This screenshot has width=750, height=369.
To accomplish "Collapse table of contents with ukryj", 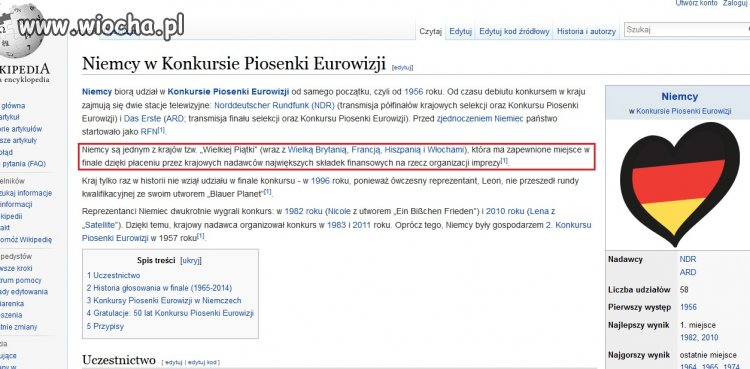I will point(191,261).
